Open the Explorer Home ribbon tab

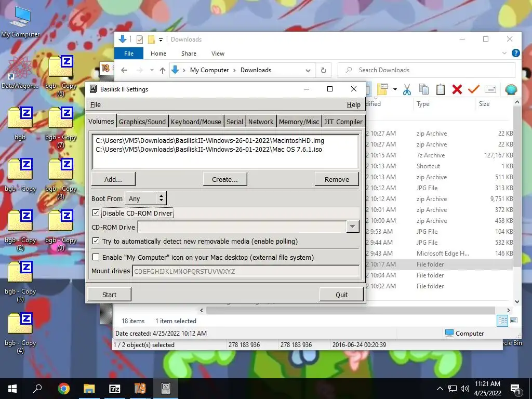pos(158,54)
